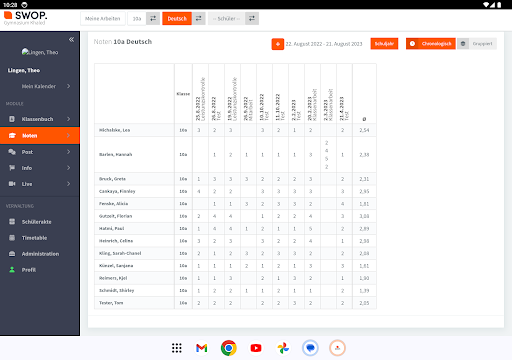Switch subject using arrows beside Deutsch
This screenshot has width=512, height=360.
[198, 19]
